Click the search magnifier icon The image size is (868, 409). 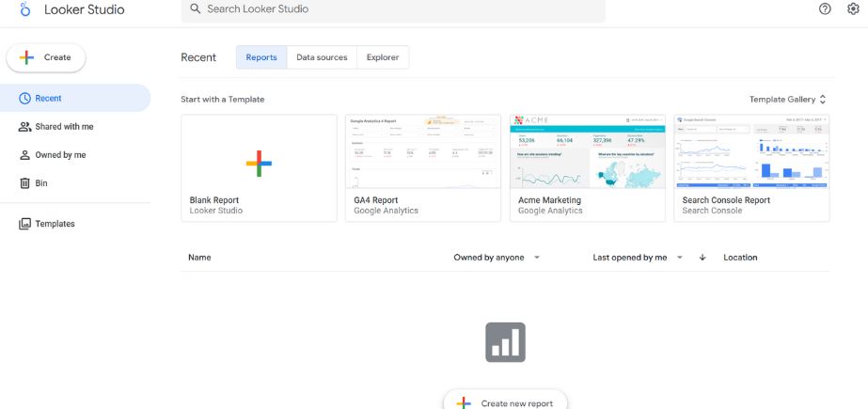pos(195,8)
